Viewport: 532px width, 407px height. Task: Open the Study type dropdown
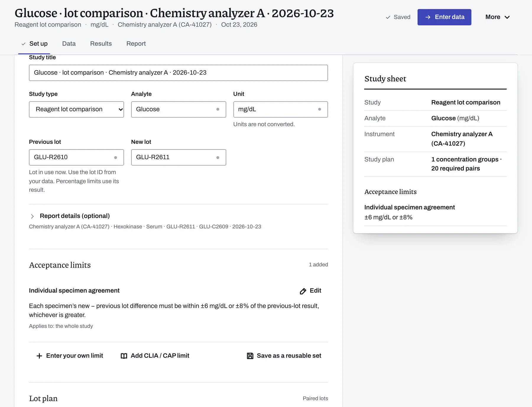click(76, 109)
